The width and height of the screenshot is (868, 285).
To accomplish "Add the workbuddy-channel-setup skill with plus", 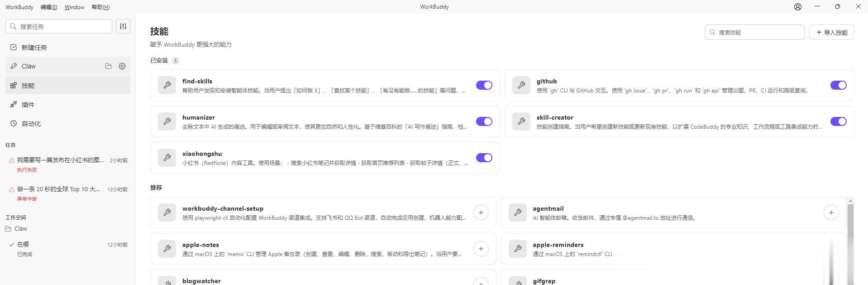I will pyautogui.click(x=481, y=213).
